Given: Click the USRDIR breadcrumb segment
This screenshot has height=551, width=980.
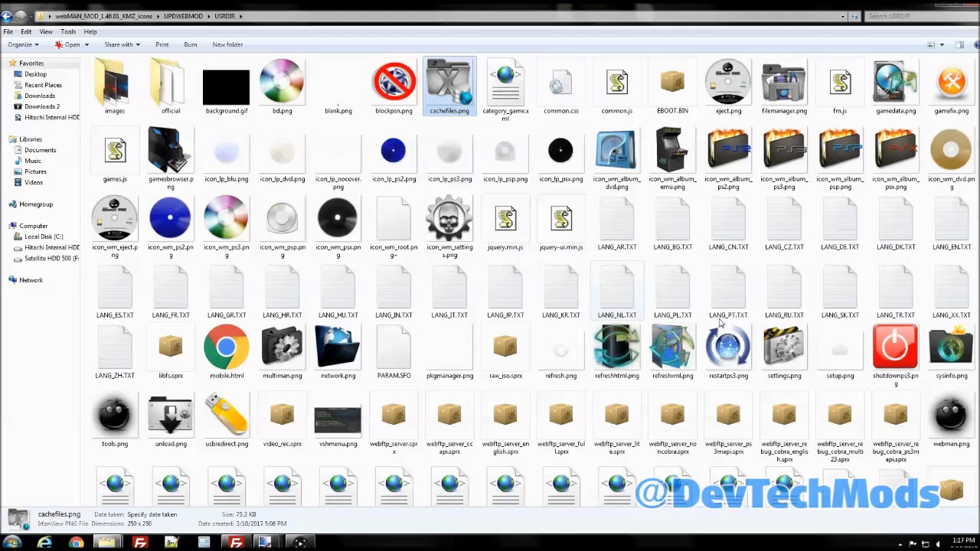Looking at the screenshot, I should point(224,16).
